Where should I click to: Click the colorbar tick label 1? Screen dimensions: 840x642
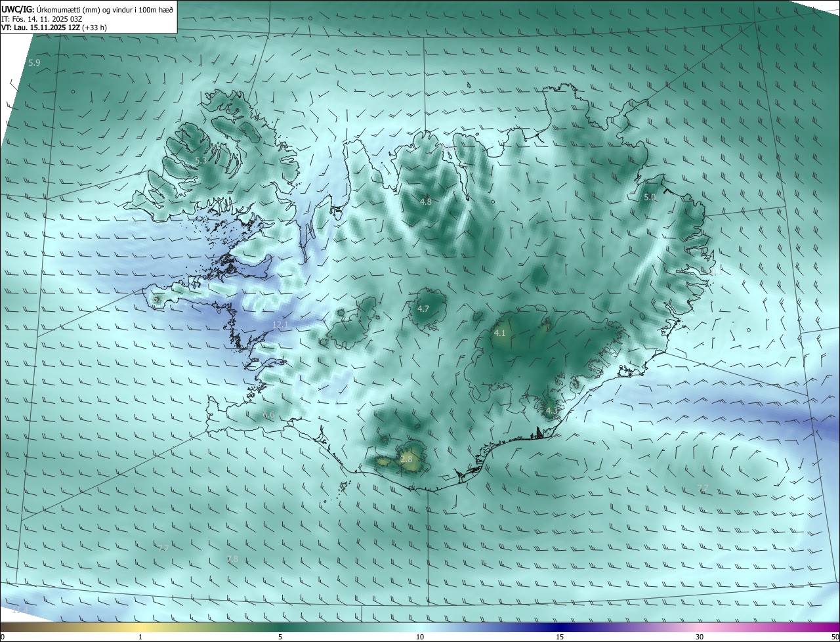140,637
